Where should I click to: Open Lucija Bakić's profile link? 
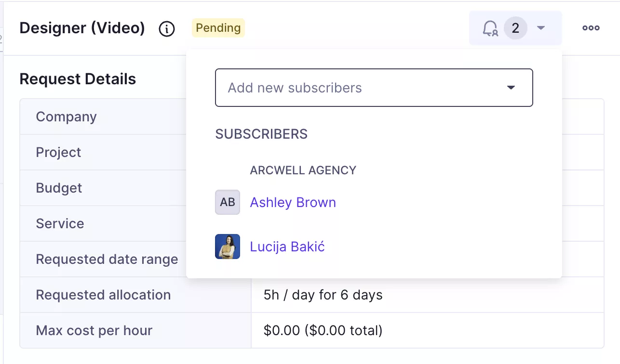click(287, 247)
